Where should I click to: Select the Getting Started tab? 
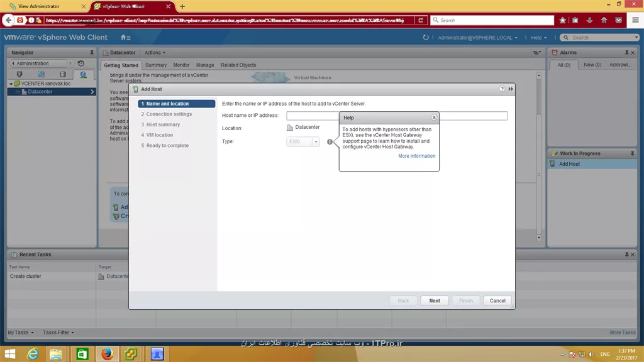tap(121, 65)
